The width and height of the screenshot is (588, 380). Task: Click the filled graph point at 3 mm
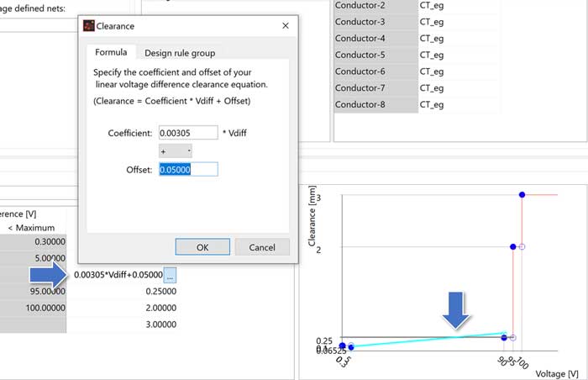point(522,194)
